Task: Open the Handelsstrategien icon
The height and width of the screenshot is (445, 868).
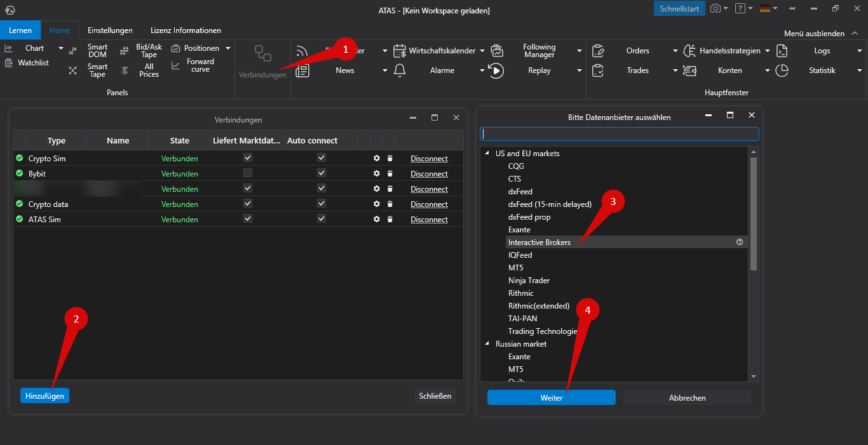Action: click(689, 51)
